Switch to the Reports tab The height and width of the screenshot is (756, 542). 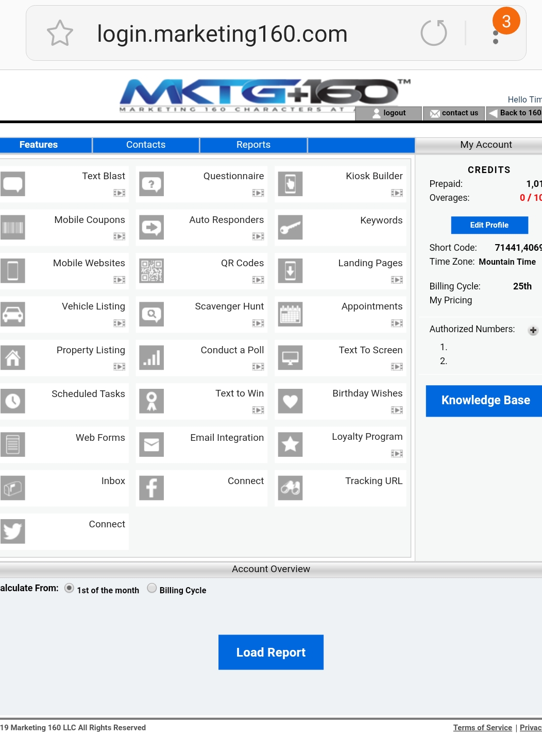pos(253,145)
